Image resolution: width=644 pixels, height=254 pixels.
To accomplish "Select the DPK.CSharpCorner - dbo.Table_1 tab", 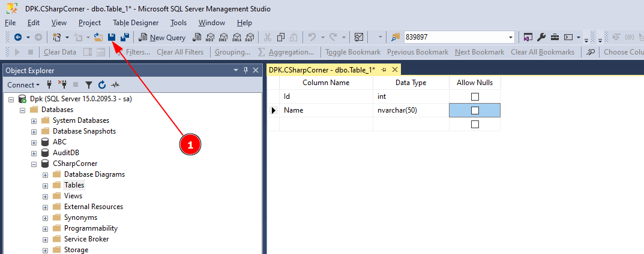I will (x=322, y=69).
